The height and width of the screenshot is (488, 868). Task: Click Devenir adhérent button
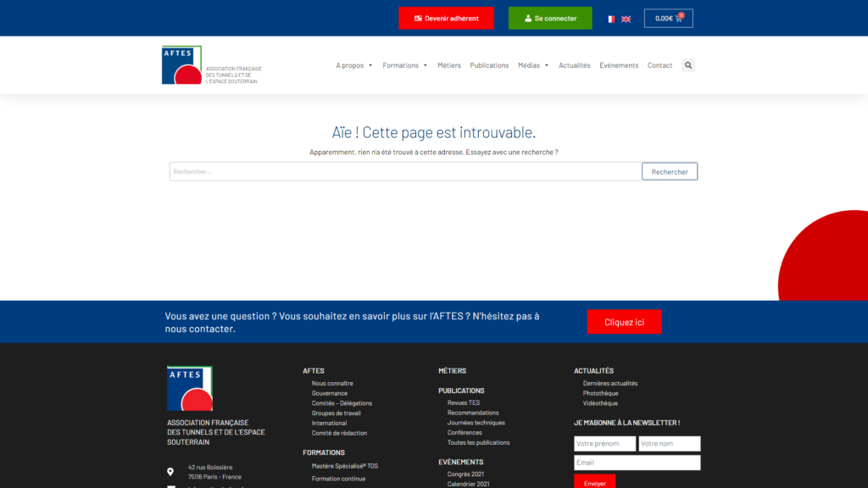click(446, 19)
